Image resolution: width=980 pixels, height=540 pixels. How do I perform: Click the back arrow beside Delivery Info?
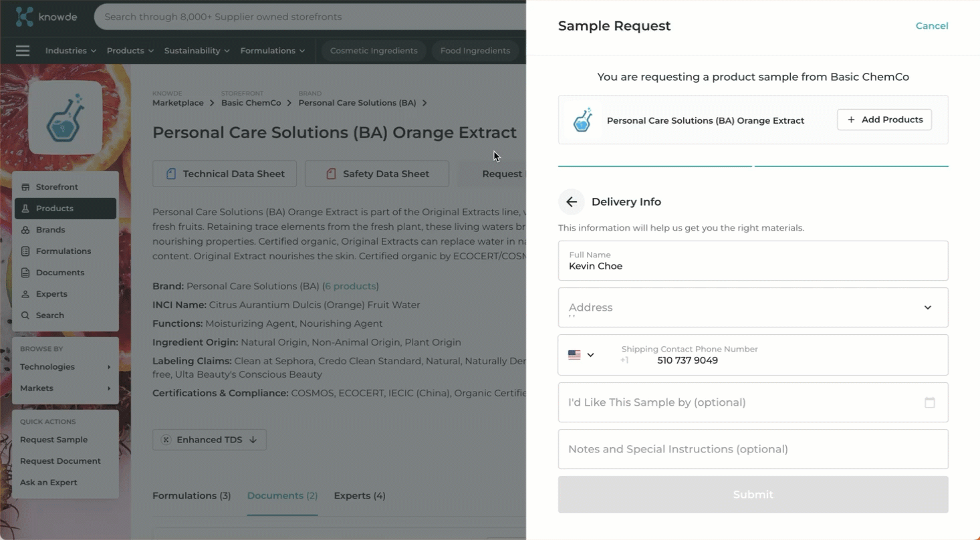click(572, 202)
